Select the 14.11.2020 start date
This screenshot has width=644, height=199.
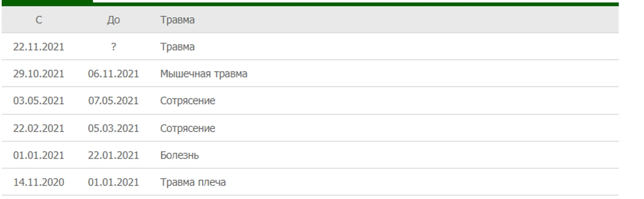tap(39, 182)
